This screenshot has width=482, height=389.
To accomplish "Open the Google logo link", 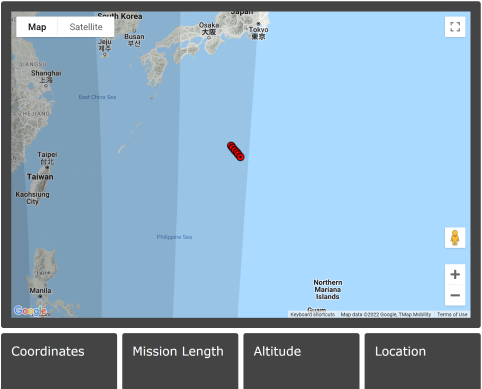I will pyautogui.click(x=30, y=311).
